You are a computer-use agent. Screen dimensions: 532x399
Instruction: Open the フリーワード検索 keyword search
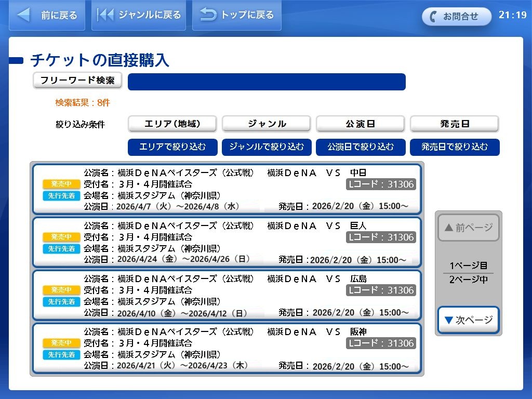coord(77,81)
